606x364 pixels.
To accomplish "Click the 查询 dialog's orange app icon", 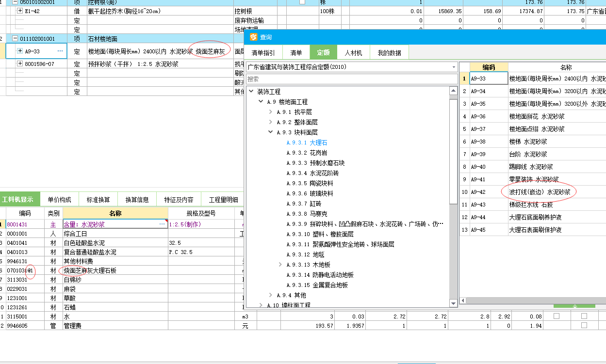I will tap(253, 37).
